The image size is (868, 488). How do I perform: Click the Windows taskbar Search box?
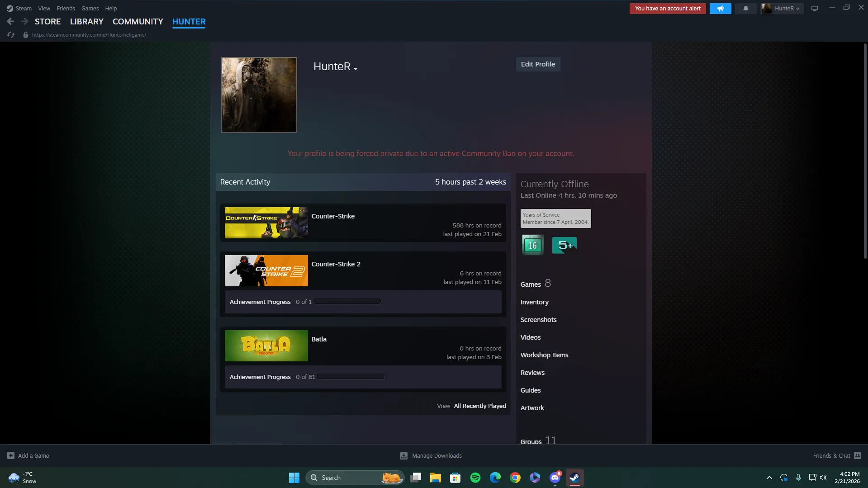(355, 478)
